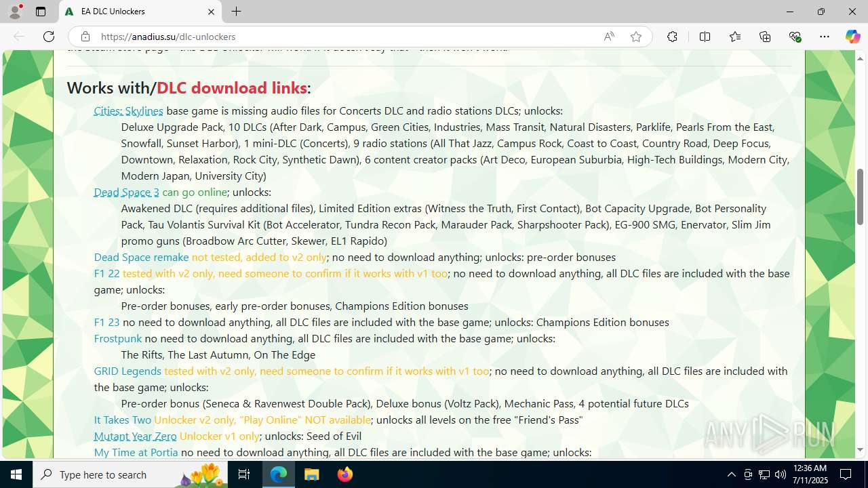Viewport: 868px width, 488px height.
Task: Open the Cities: Skylines link
Action: coord(128,110)
